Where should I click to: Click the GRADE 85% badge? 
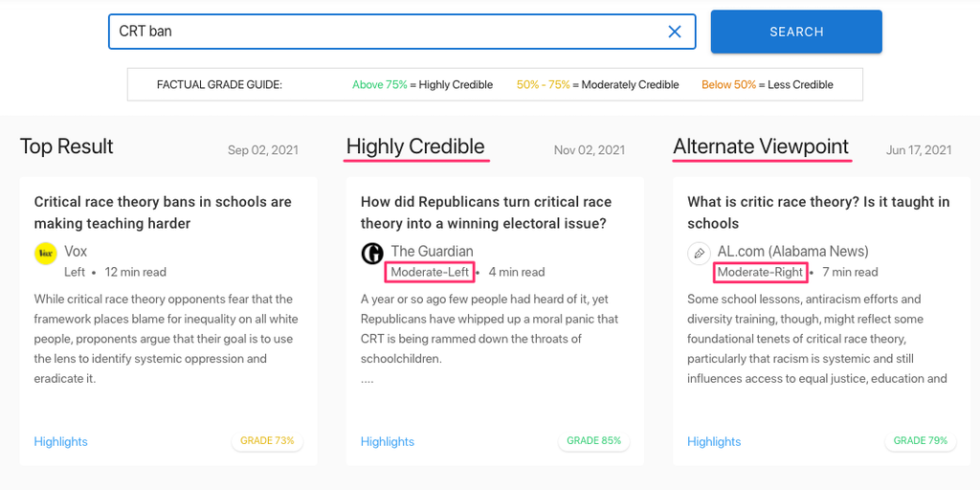coord(593,441)
